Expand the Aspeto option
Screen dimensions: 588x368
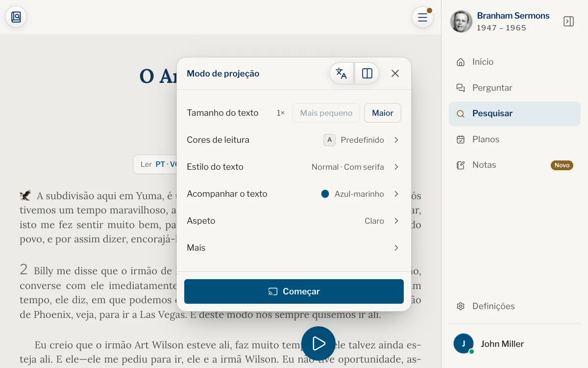(294, 221)
